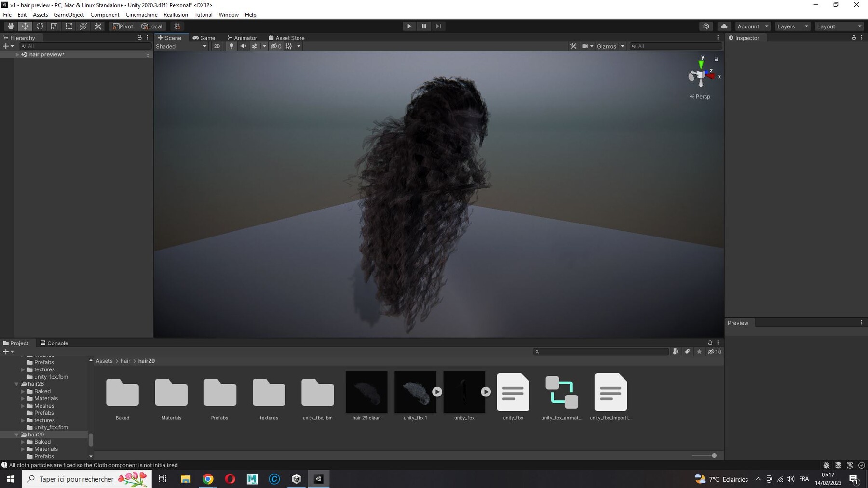Screen dimensions: 868x488
Task: Open scene view component tools icon
Action: pos(573,46)
